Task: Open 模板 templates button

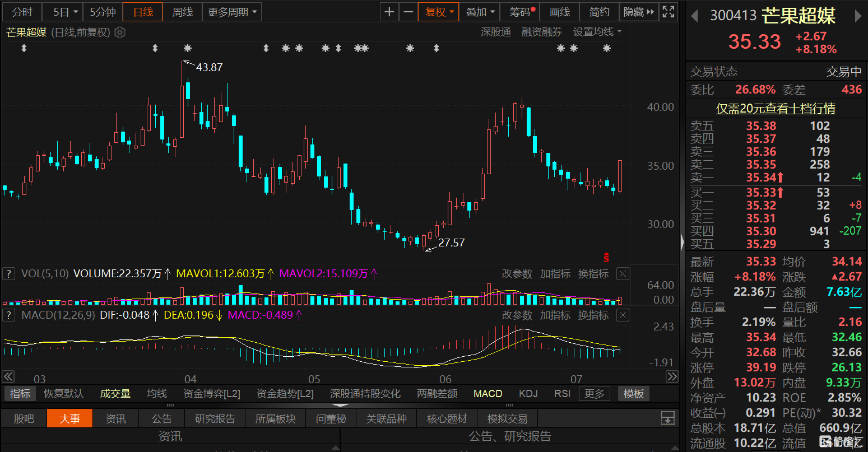Action: (634, 394)
